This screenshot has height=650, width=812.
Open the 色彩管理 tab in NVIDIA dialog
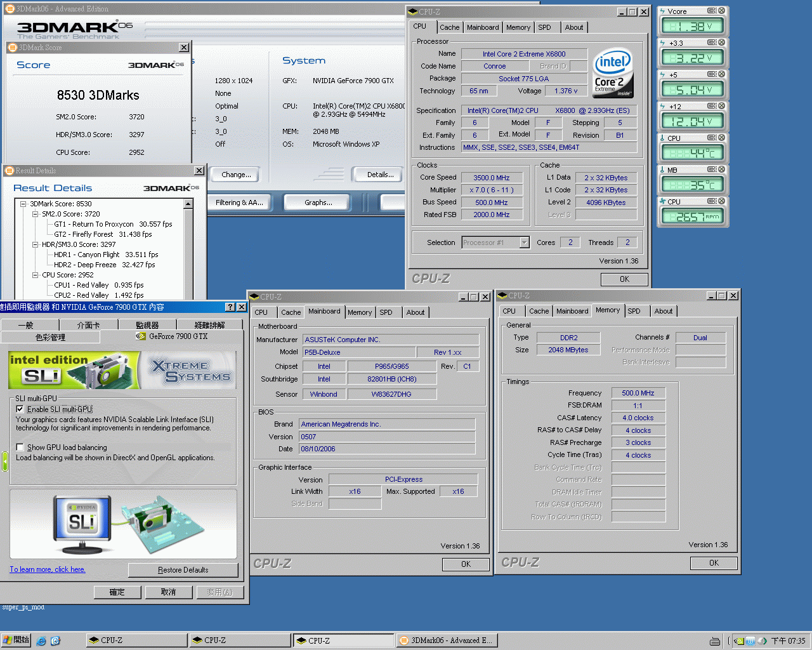point(50,337)
